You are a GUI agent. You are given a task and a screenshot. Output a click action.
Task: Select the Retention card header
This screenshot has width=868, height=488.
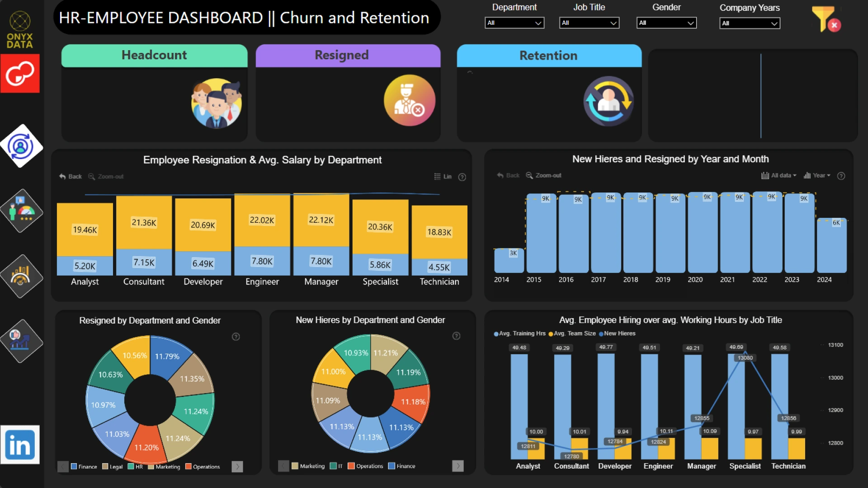[x=549, y=56]
